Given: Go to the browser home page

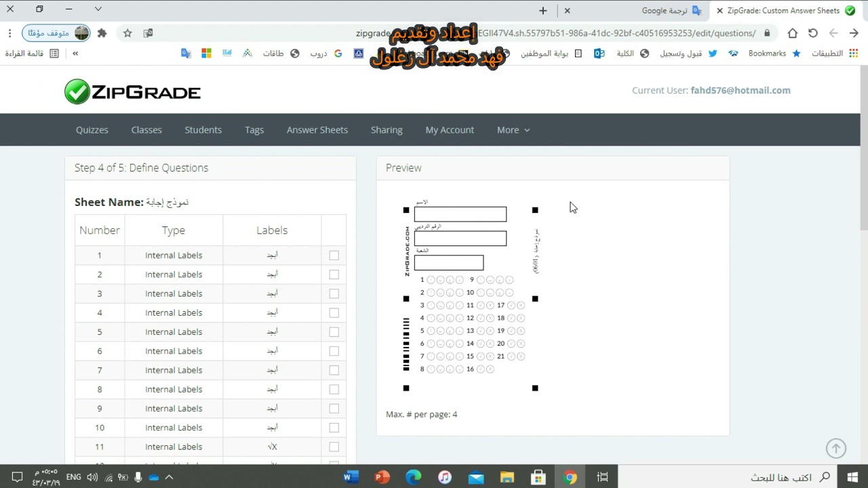Looking at the screenshot, I should click(792, 33).
